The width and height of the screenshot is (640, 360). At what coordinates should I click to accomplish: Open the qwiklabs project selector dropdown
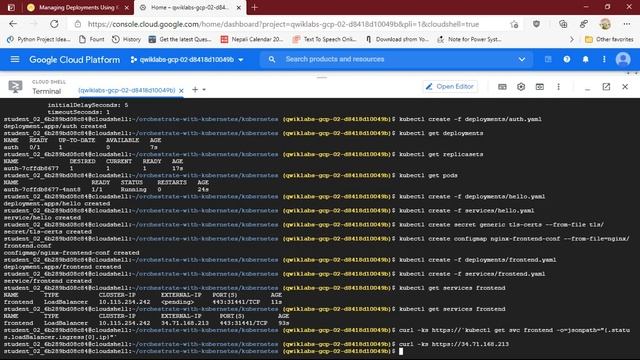[x=187, y=60]
